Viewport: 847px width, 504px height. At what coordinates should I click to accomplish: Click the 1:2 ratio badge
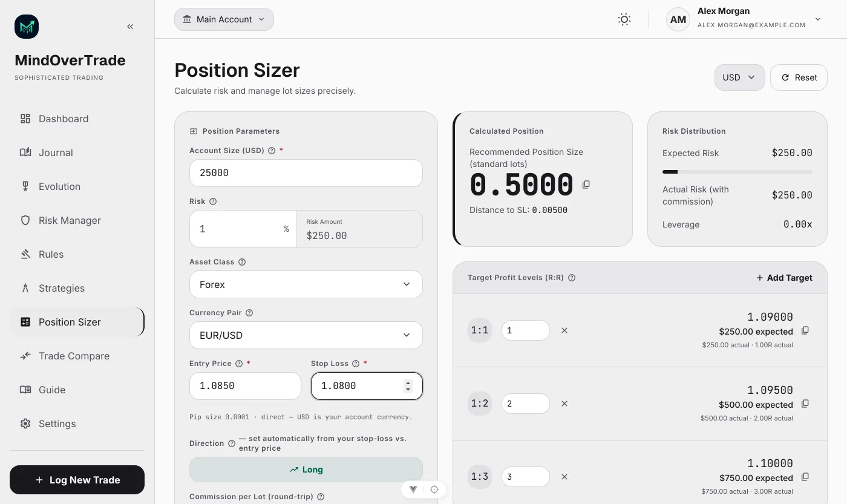click(480, 404)
